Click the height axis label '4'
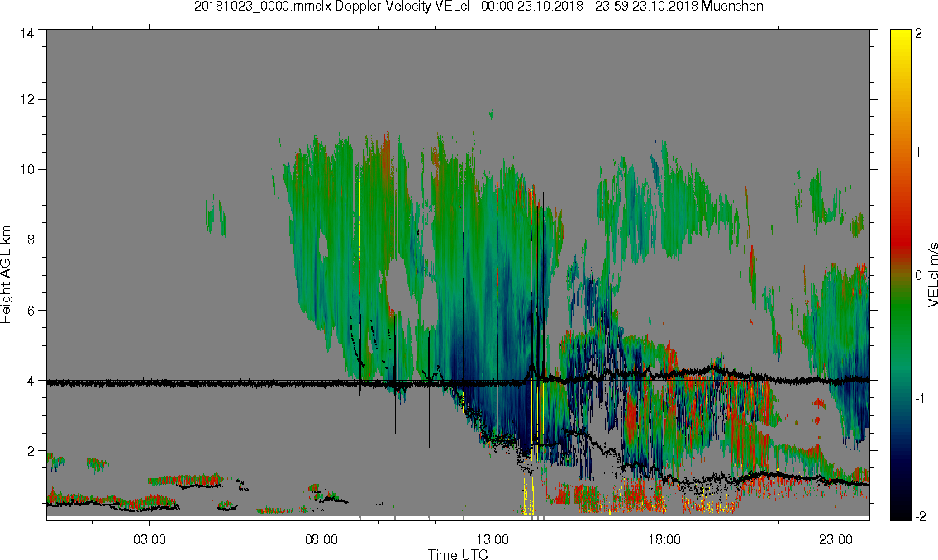 [x=31, y=380]
